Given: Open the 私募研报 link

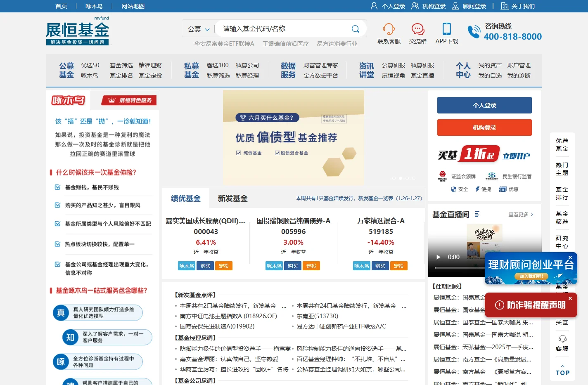Looking at the screenshot, I should (x=422, y=65).
